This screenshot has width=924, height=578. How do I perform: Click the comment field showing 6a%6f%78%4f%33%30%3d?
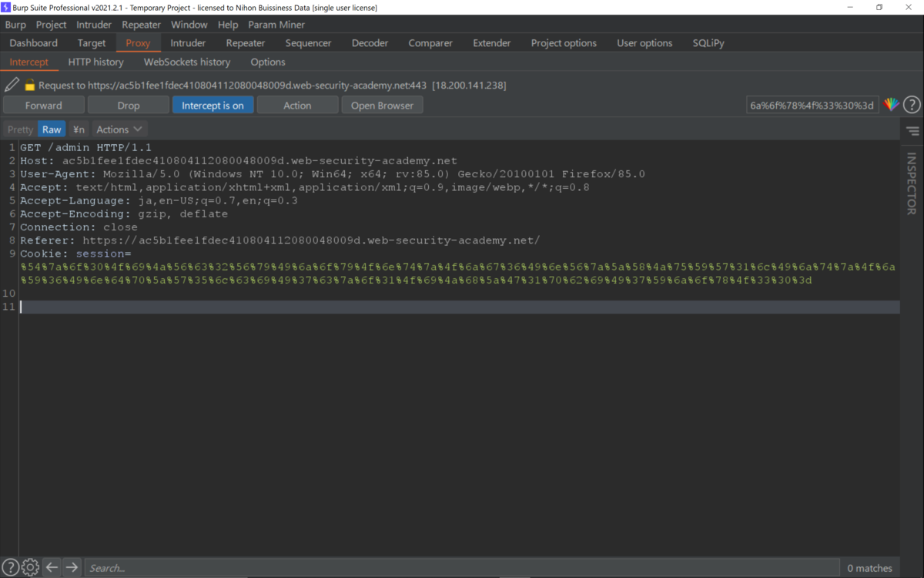pyautogui.click(x=812, y=105)
